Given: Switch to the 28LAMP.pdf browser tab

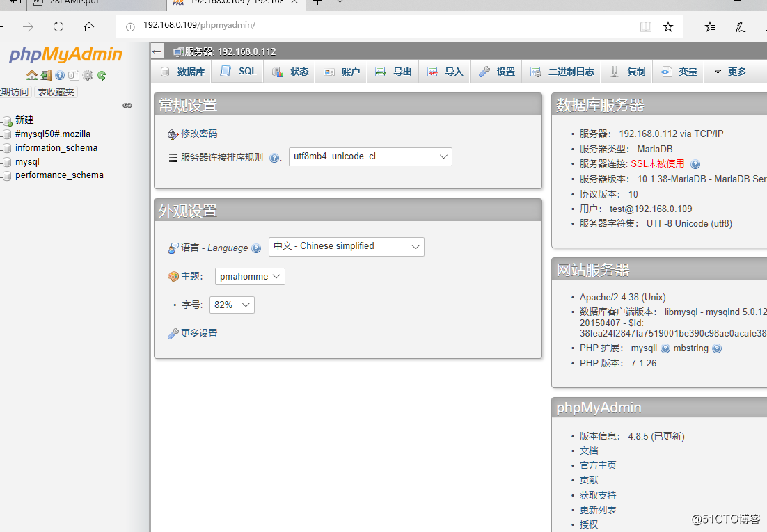Looking at the screenshot, I should [95, 3].
